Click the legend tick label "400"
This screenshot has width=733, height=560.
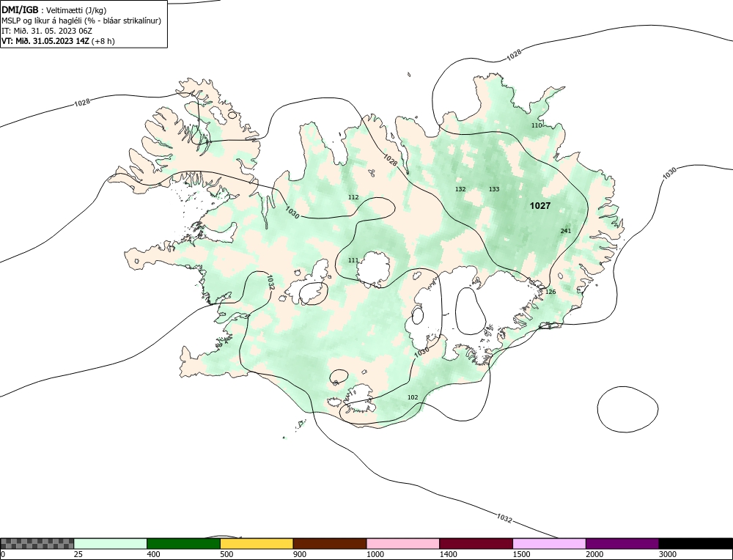pos(153,554)
